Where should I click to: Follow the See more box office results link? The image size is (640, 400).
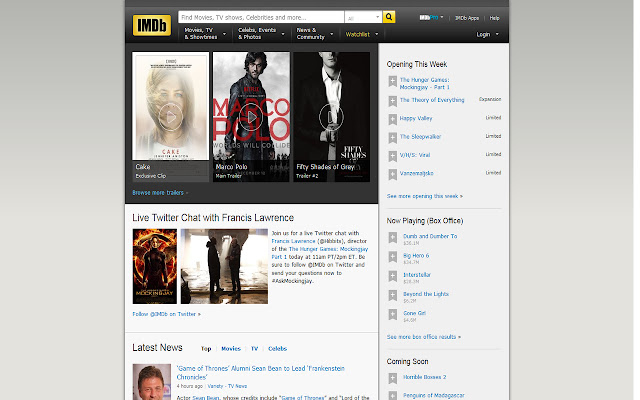click(x=424, y=337)
